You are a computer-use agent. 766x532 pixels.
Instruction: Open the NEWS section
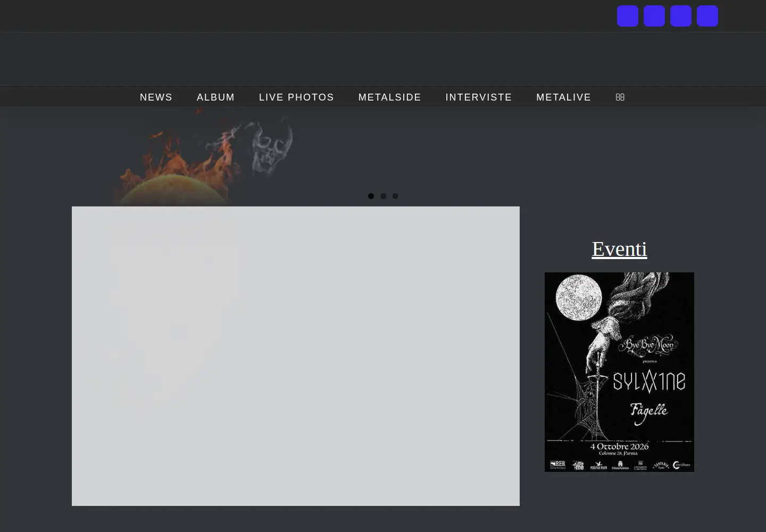click(156, 97)
